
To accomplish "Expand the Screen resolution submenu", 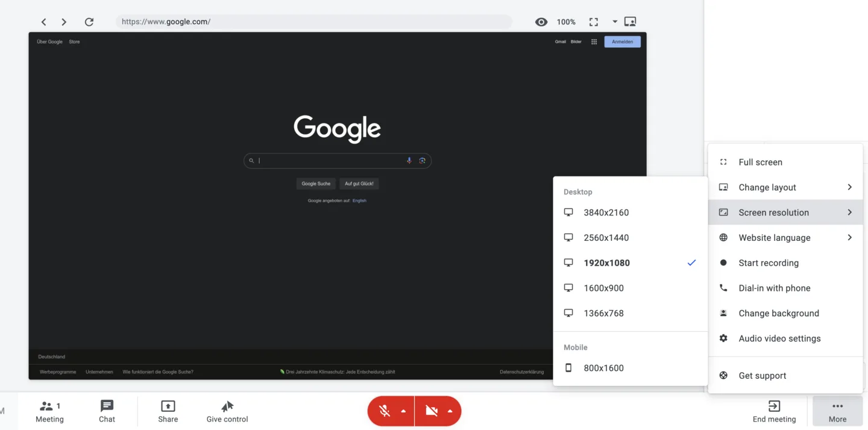I will pyautogui.click(x=785, y=213).
